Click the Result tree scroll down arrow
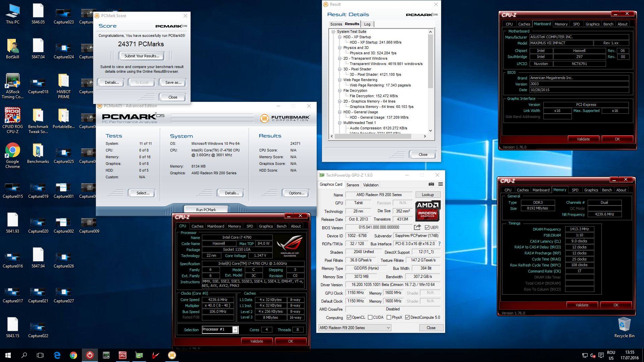Image resolution: width=644 pixels, height=362 pixels. click(430, 131)
